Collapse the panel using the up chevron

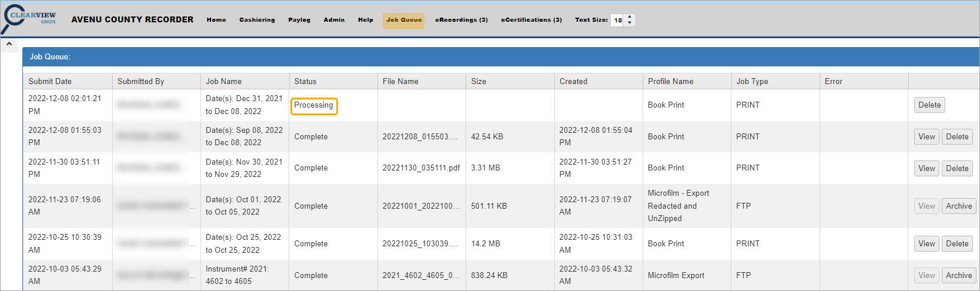pos(9,44)
